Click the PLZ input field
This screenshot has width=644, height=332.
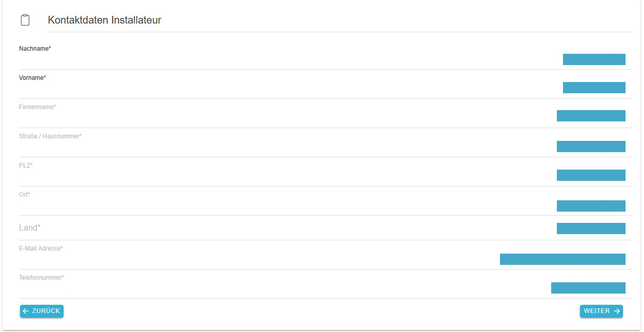[256, 176]
